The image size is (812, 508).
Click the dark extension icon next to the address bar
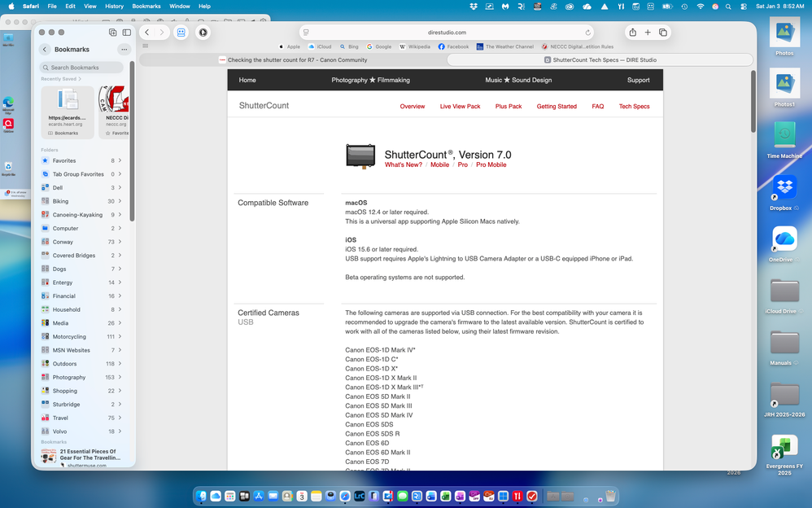tap(203, 33)
